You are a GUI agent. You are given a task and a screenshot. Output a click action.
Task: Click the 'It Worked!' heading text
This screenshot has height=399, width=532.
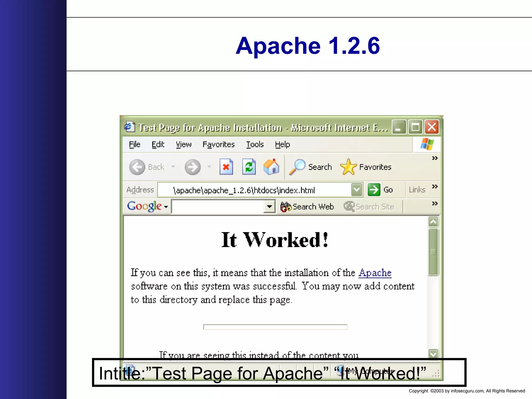(x=275, y=240)
